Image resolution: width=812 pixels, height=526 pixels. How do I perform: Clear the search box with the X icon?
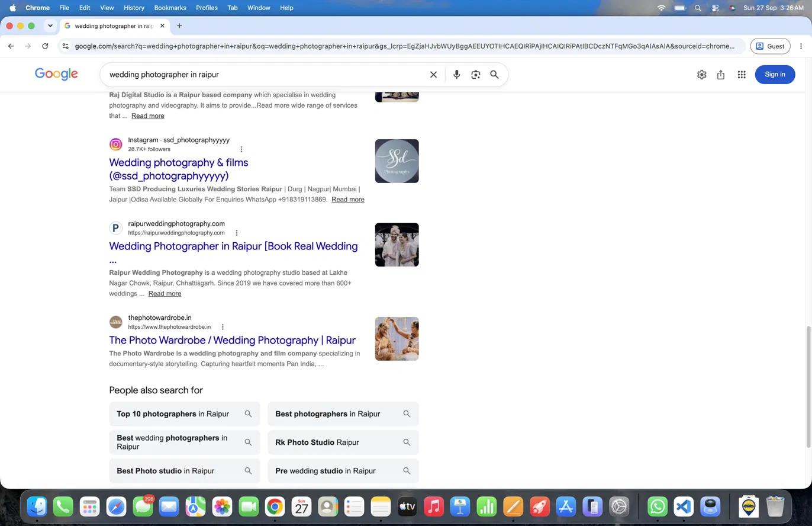pyautogui.click(x=433, y=75)
